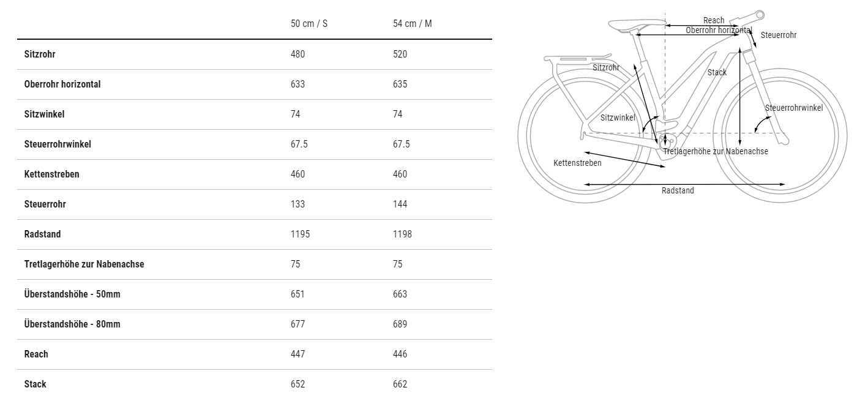Select the 50 cm / S column header
This screenshot has height=404, width=868.
pos(309,24)
